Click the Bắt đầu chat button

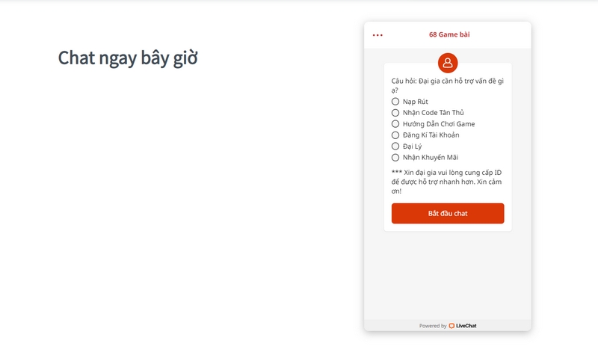coord(448,214)
